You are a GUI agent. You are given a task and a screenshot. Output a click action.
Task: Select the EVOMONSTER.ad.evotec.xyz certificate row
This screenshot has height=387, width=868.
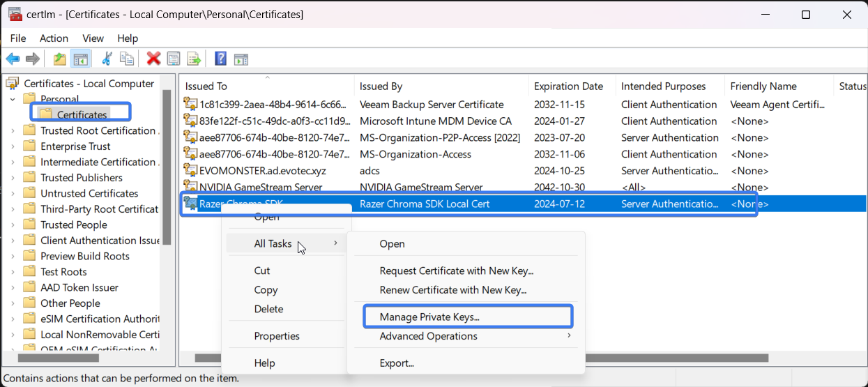(x=262, y=171)
